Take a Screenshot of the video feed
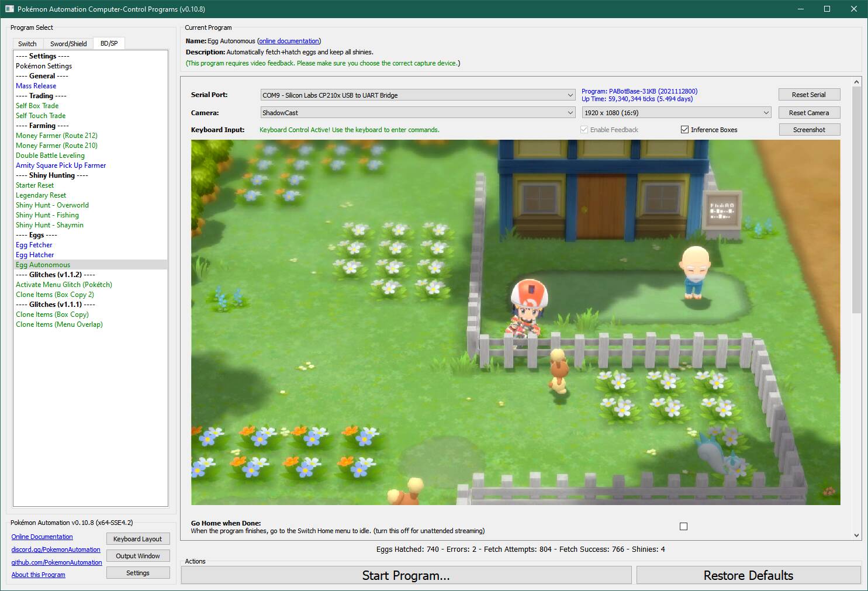868x591 pixels. pyautogui.click(x=808, y=130)
